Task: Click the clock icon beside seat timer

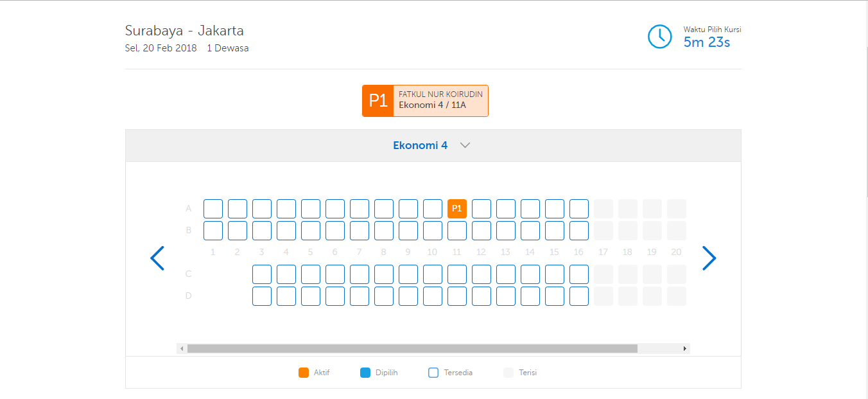Action: pyautogui.click(x=659, y=37)
